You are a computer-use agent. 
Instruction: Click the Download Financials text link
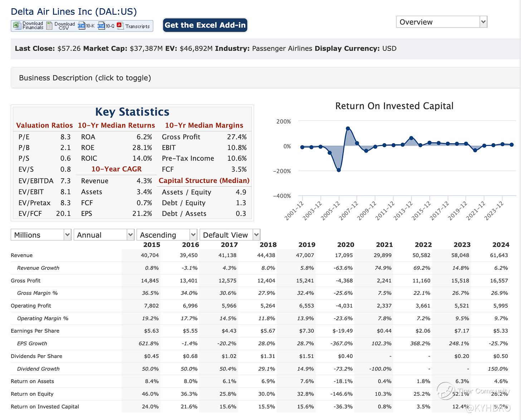(33, 26)
